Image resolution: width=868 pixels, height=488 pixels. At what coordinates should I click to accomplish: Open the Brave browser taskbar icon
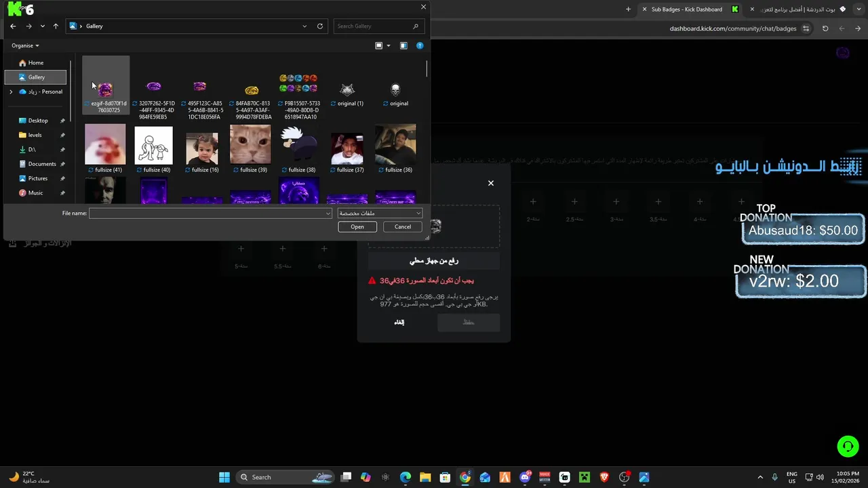[604, 477]
